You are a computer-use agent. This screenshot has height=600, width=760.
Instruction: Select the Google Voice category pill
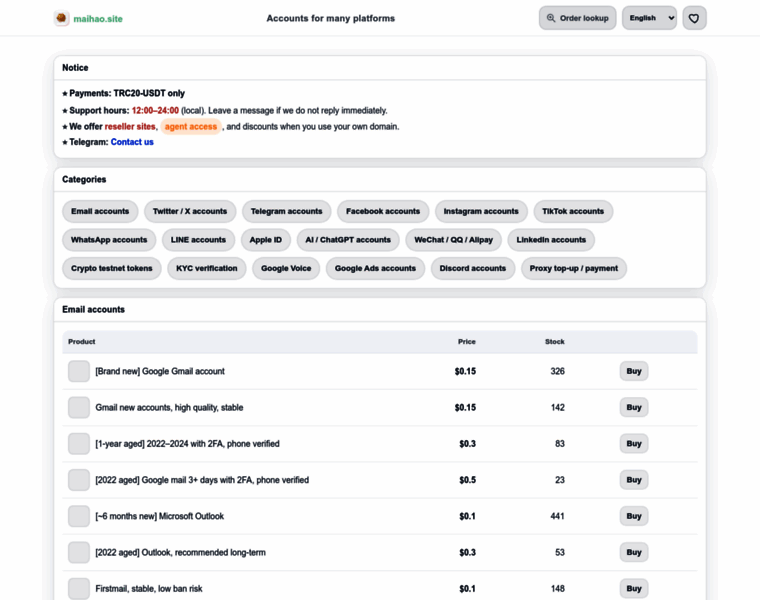[x=286, y=268]
